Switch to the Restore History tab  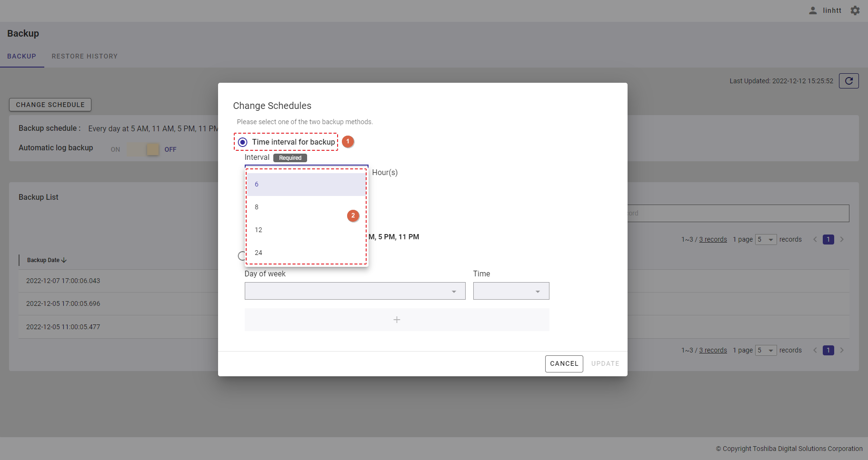pyautogui.click(x=85, y=56)
